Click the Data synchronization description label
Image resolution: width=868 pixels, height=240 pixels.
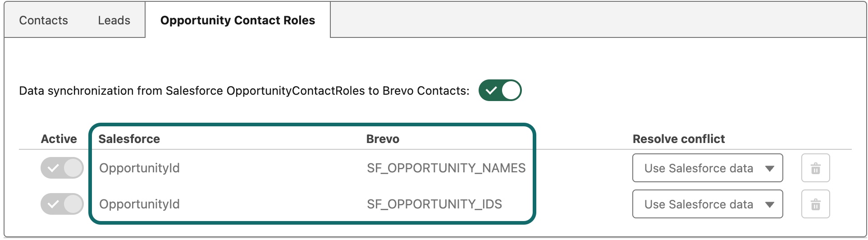click(x=244, y=91)
